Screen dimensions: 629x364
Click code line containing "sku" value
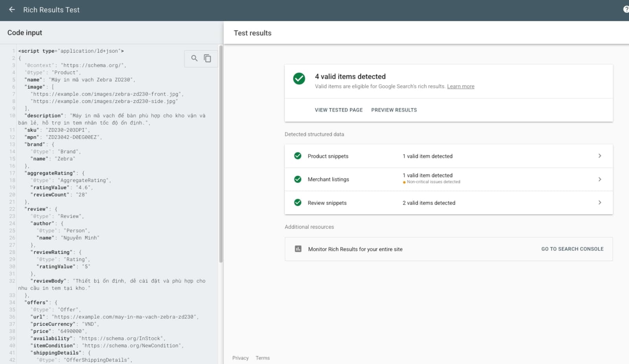(x=57, y=130)
